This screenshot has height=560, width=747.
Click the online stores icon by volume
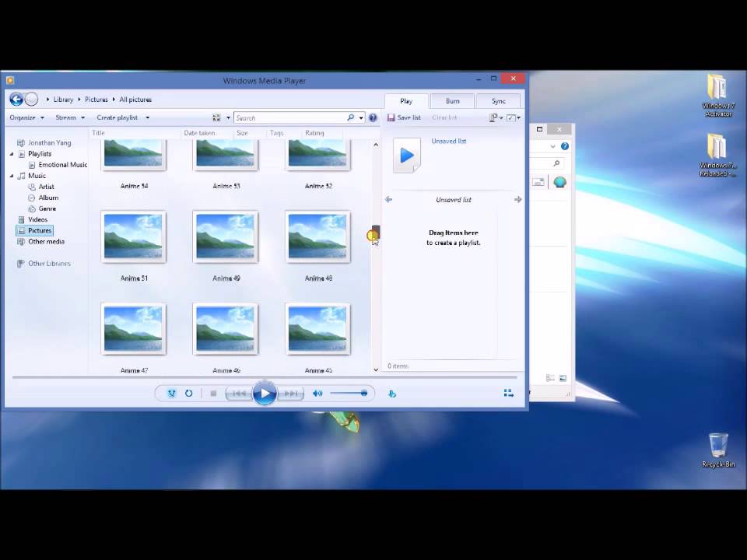[391, 394]
